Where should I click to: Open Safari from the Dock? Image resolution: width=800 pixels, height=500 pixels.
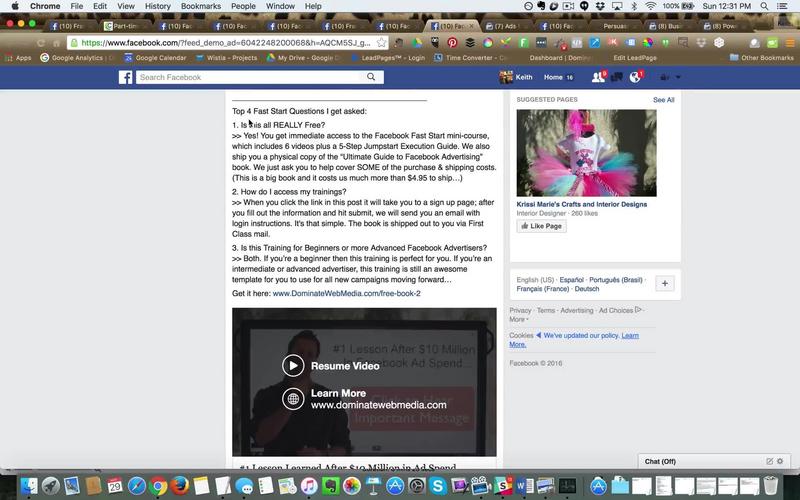137,486
